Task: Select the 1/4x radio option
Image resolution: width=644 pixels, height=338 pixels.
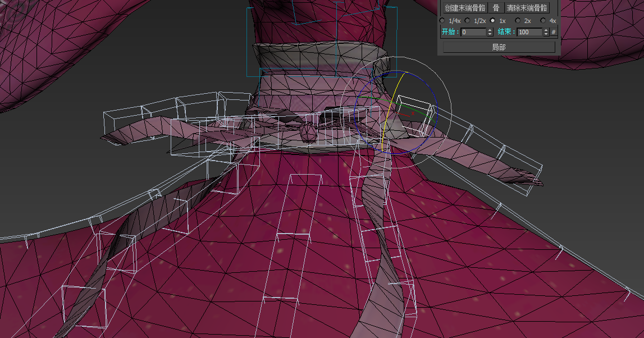Action: (x=442, y=21)
